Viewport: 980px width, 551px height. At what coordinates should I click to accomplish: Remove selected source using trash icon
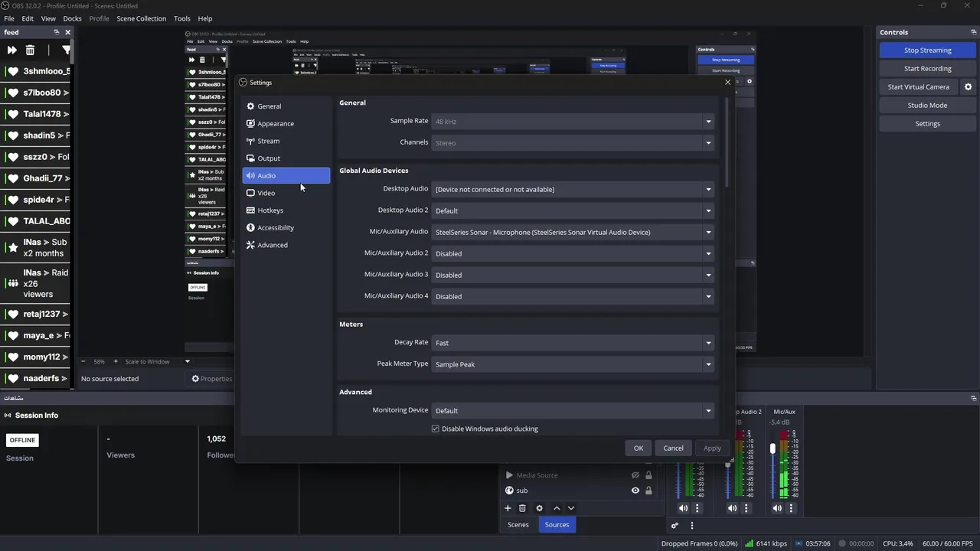tap(522, 508)
